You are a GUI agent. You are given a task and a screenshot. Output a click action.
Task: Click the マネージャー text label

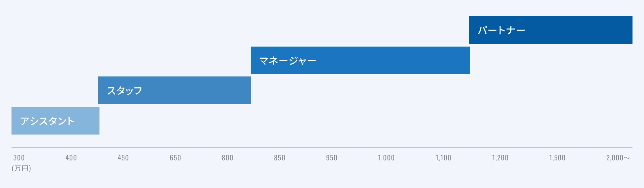[x=287, y=61]
